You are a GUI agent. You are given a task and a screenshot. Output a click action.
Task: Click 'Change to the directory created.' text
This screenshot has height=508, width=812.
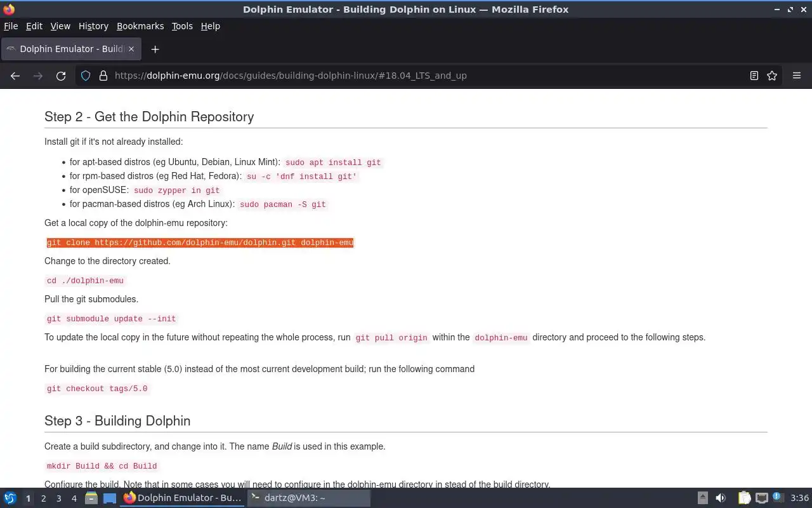click(x=107, y=261)
